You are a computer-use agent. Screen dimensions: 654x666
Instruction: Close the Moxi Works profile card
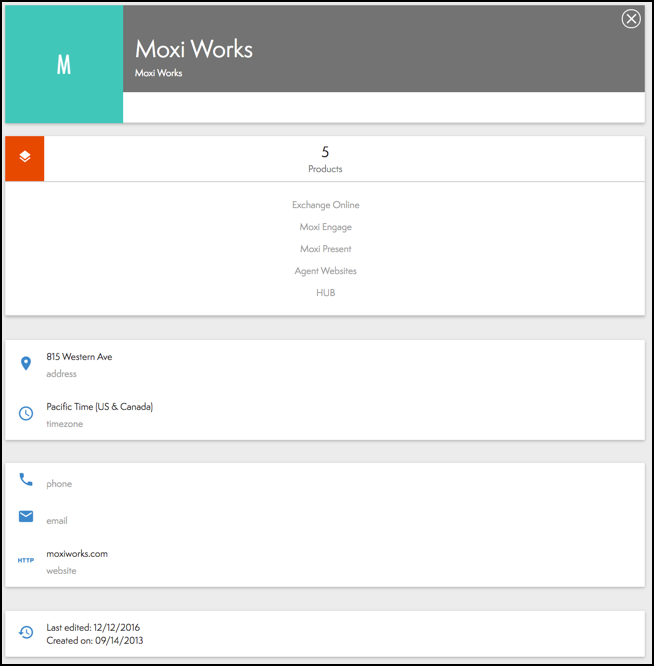[x=631, y=19]
